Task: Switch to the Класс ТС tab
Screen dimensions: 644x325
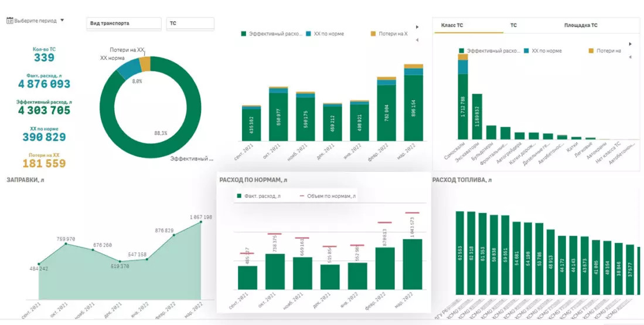Action: coord(452,25)
